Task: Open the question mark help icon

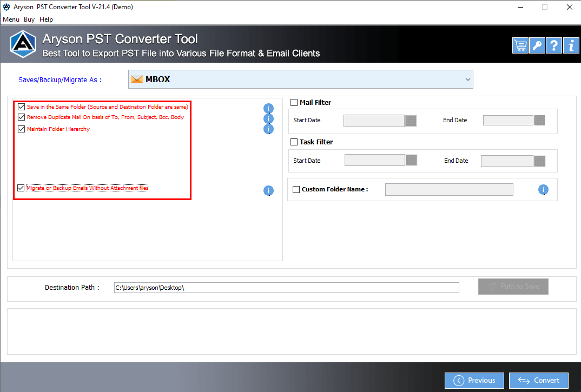Action: pyautogui.click(x=554, y=45)
